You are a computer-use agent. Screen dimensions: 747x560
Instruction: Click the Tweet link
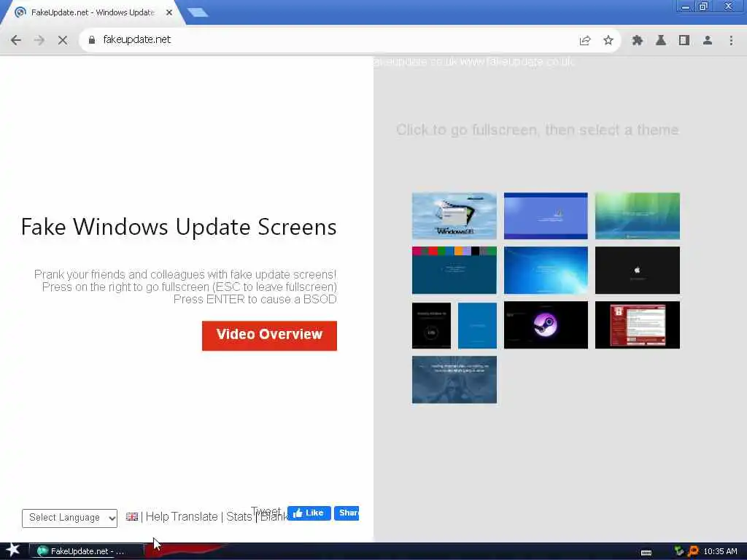coord(266,513)
